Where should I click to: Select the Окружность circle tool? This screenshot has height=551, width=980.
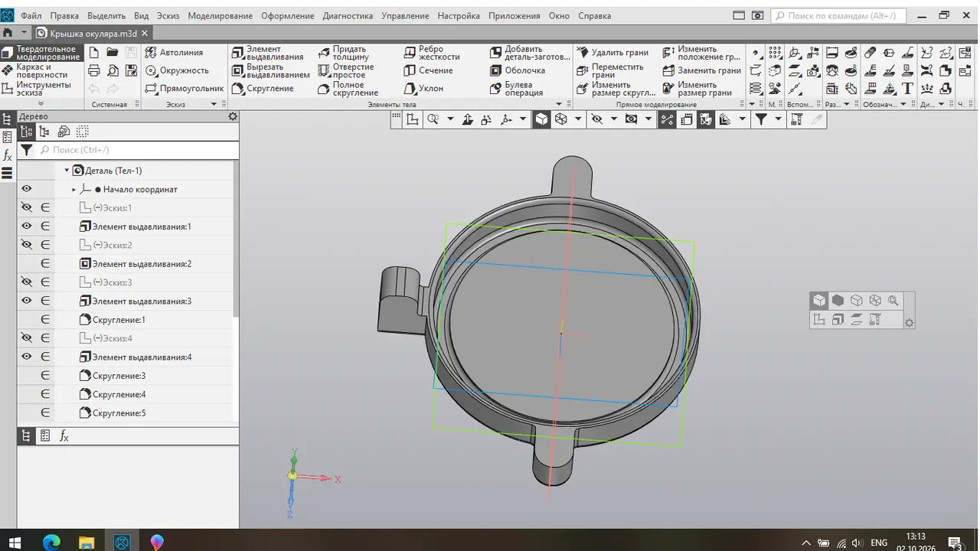click(177, 70)
